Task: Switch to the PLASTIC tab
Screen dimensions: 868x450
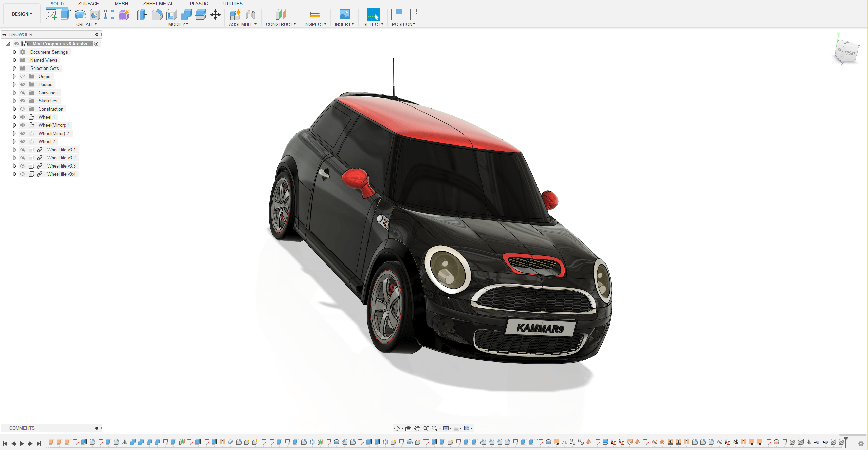Action: tap(199, 4)
